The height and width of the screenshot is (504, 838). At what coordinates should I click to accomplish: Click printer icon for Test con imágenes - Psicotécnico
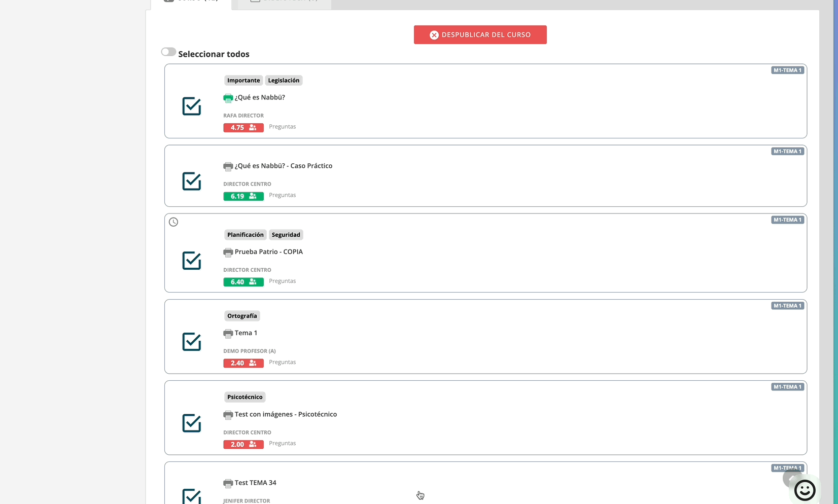coord(228,415)
